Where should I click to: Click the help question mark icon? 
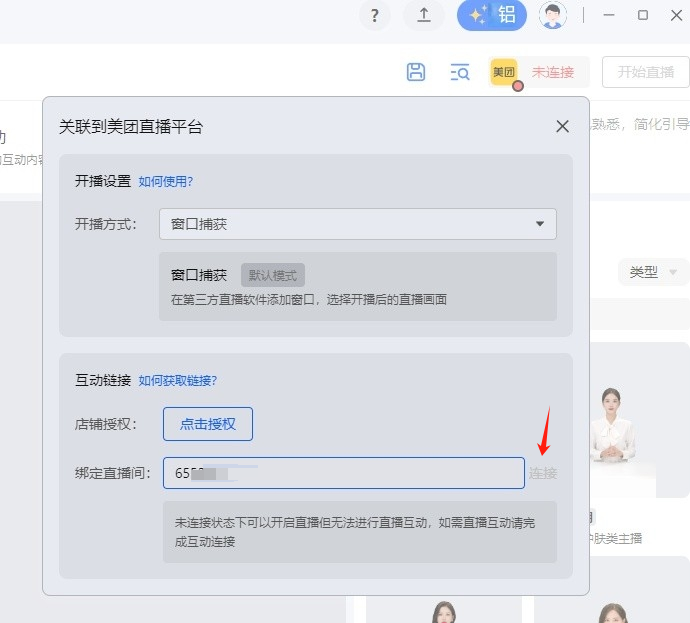click(x=374, y=15)
